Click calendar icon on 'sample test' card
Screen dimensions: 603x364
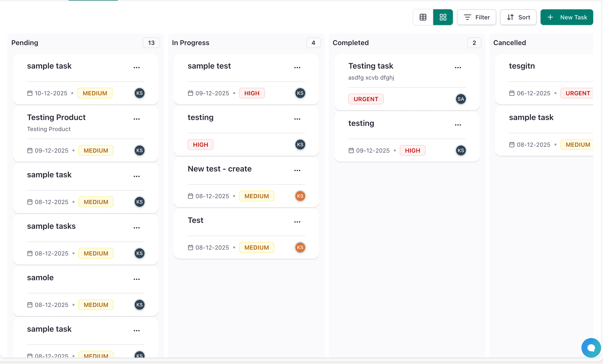pos(191,93)
